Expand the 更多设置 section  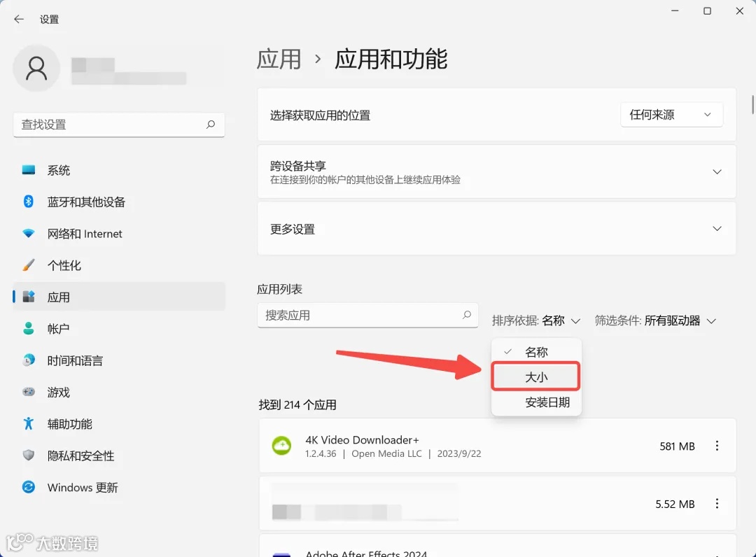496,229
